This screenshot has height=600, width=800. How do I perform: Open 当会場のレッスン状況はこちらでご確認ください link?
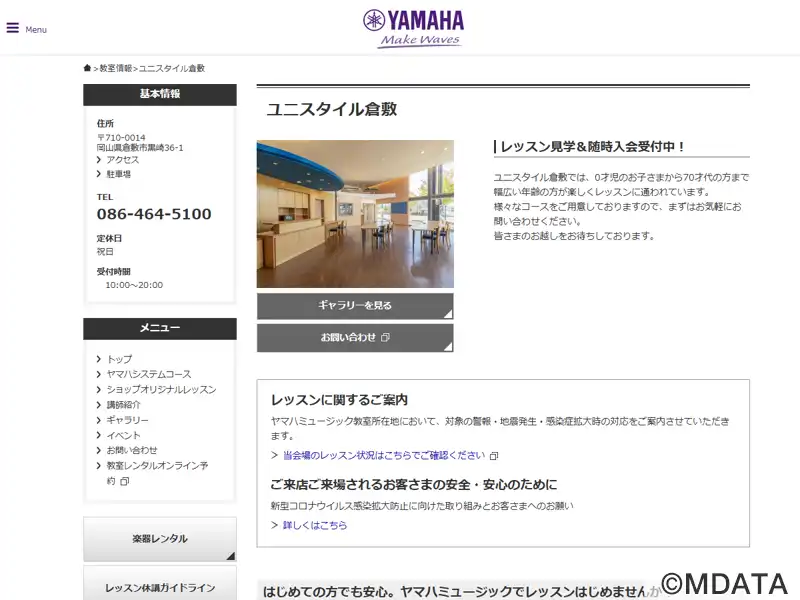[384, 455]
